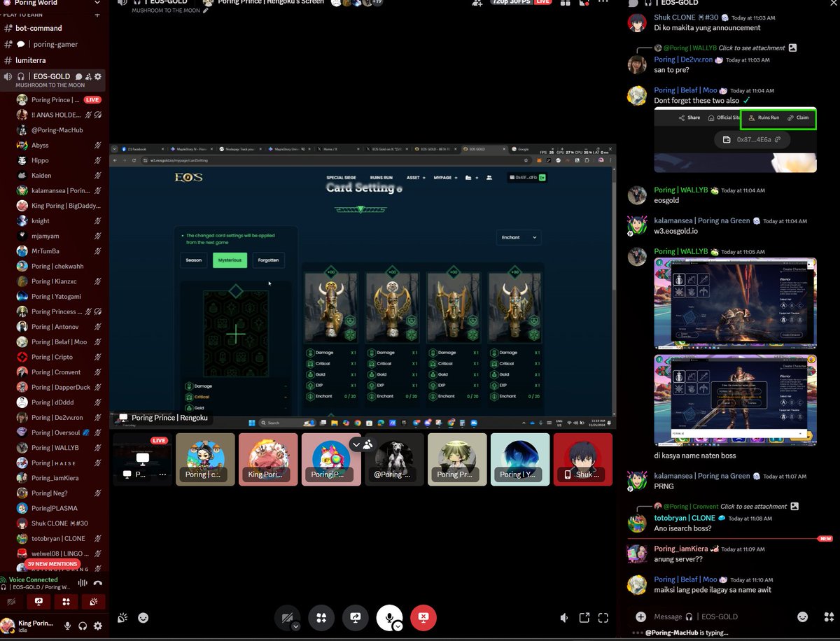Open the Poring World server dropdown
The width and height of the screenshot is (840, 641).
(x=49, y=3)
